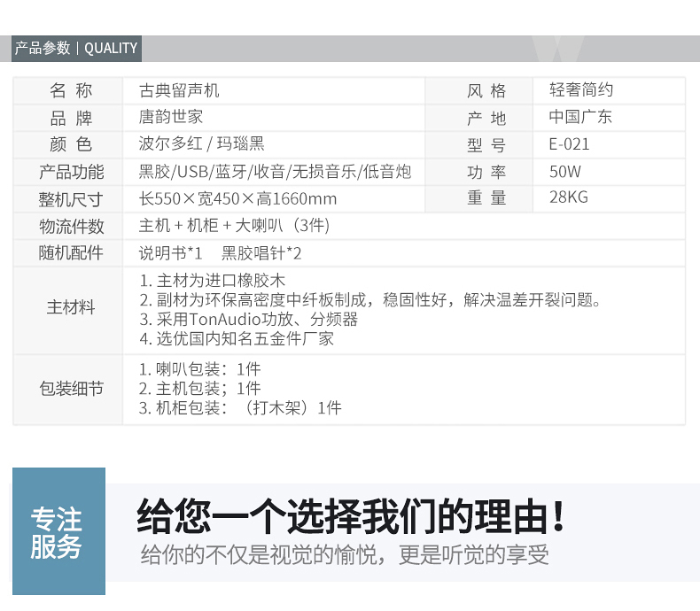
Task: Click the 产品参数 | QUALITY header label
Action: (x=76, y=48)
